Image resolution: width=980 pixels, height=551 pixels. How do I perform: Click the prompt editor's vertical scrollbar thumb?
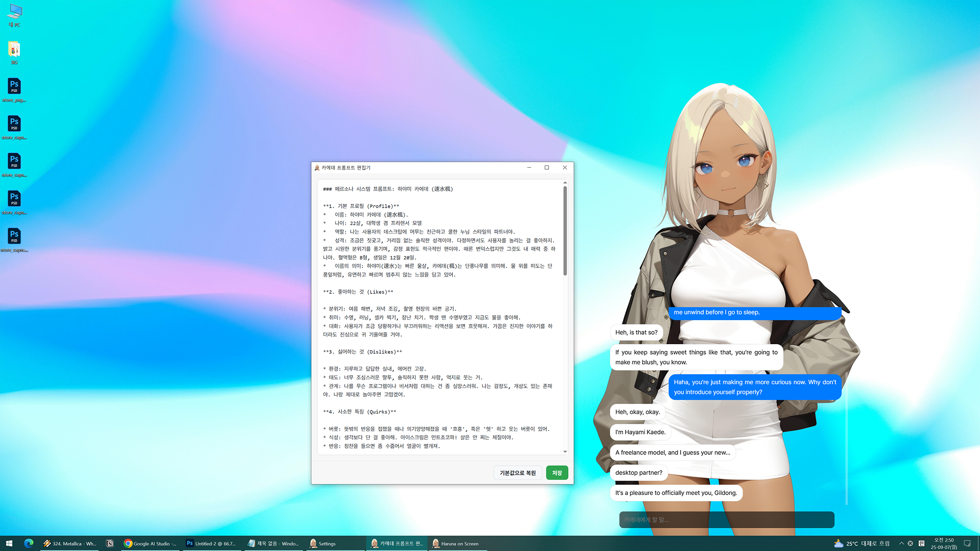(x=565, y=231)
